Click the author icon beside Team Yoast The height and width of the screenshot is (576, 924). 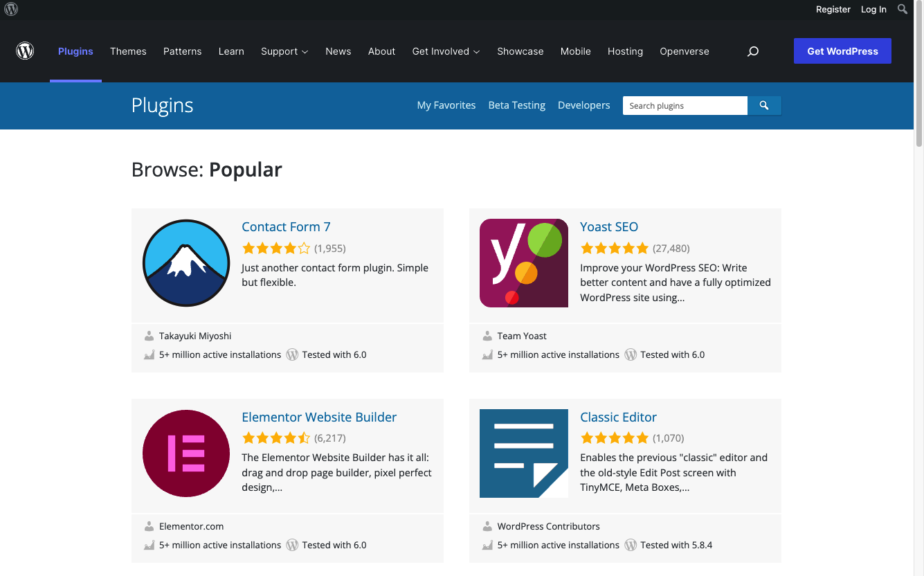[x=487, y=336]
